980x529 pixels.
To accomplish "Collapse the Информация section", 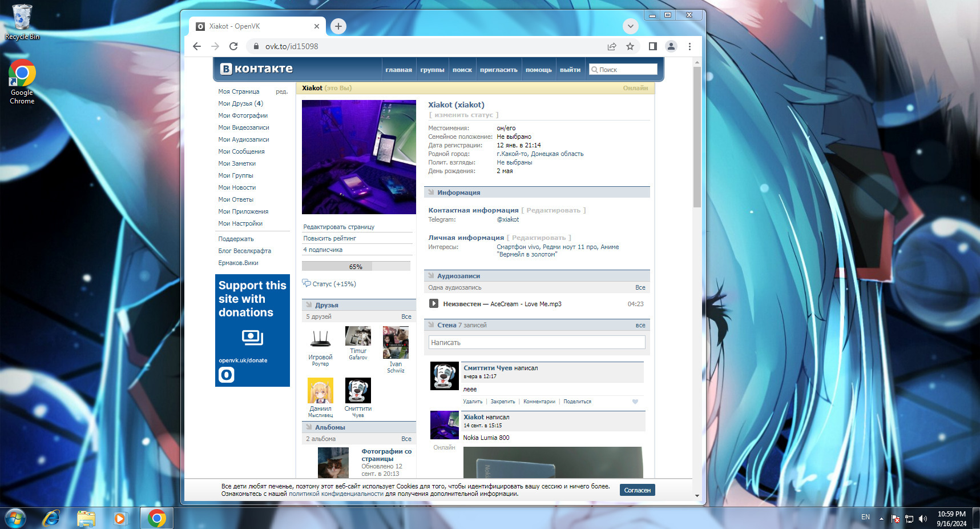I will pos(431,193).
